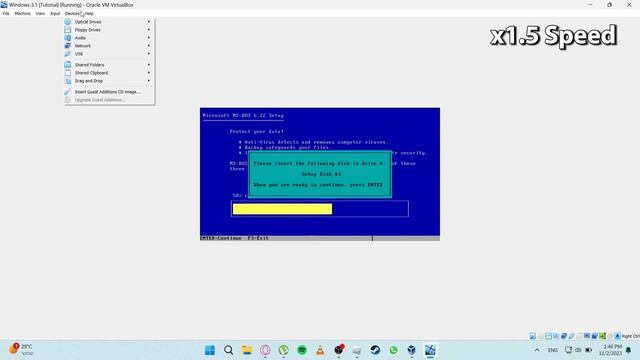Click the display status bar indicator

pos(587,336)
